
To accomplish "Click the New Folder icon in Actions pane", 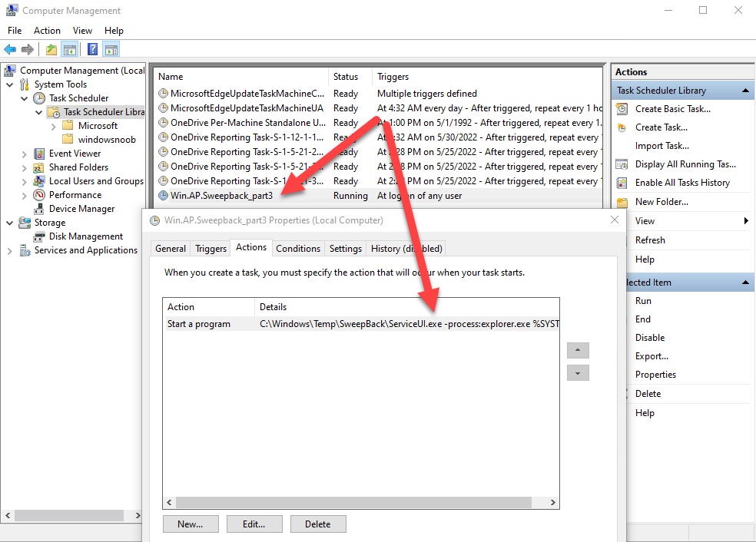I will (622, 203).
